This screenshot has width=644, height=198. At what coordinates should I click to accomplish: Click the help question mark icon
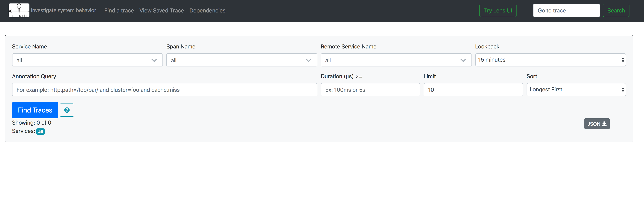pos(67,110)
